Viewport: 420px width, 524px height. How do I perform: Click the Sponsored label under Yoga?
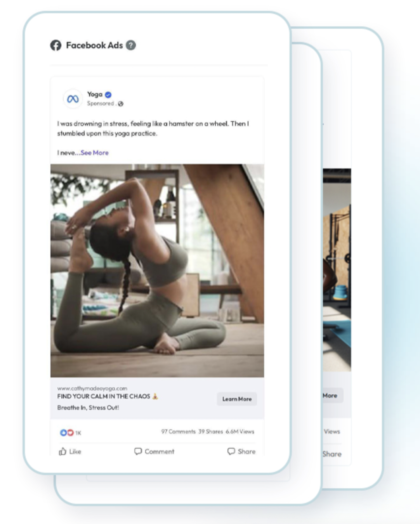(x=101, y=104)
